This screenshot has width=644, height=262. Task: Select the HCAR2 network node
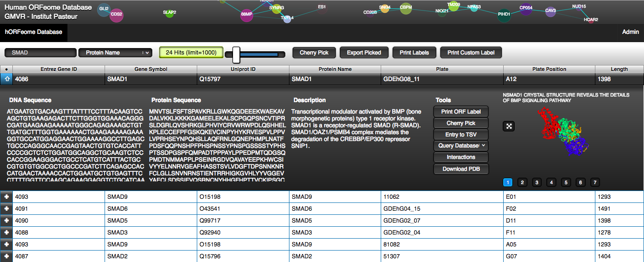tap(591, 20)
